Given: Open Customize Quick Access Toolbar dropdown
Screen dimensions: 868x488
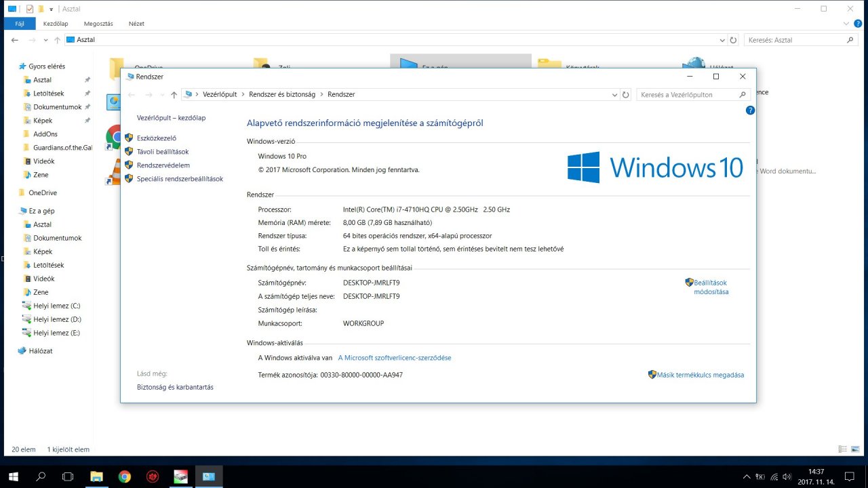Looking at the screenshot, I should [x=51, y=9].
